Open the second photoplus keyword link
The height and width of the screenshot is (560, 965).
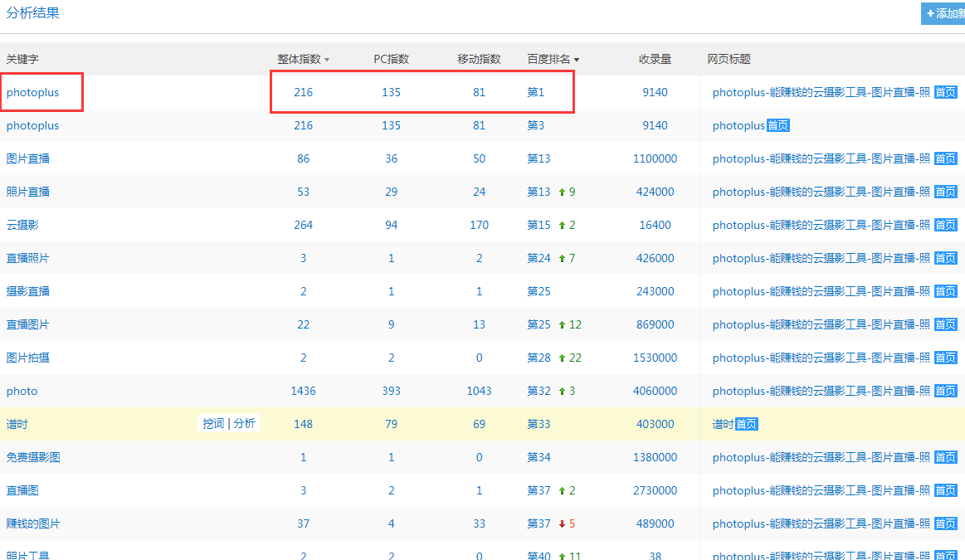pos(32,125)
